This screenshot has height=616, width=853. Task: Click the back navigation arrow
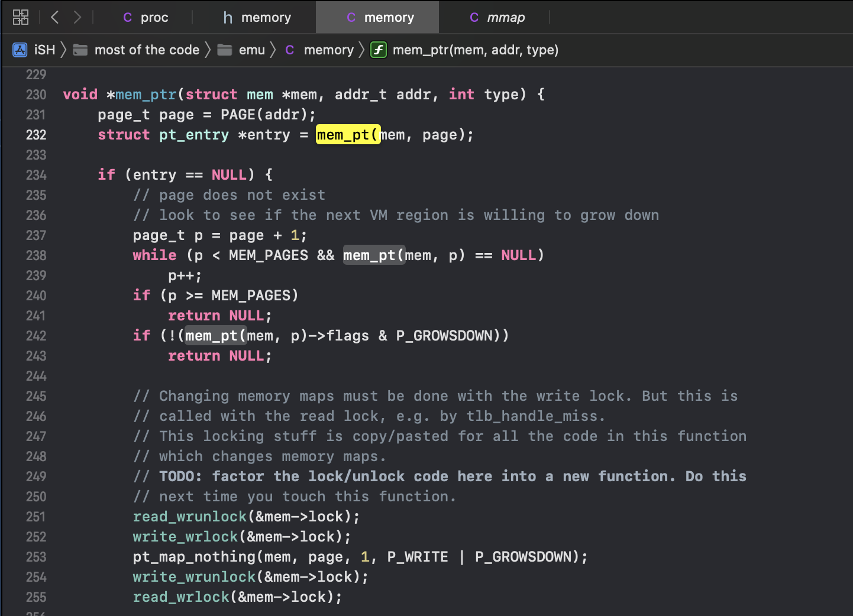pyautogui.click(x=54, y=17)
